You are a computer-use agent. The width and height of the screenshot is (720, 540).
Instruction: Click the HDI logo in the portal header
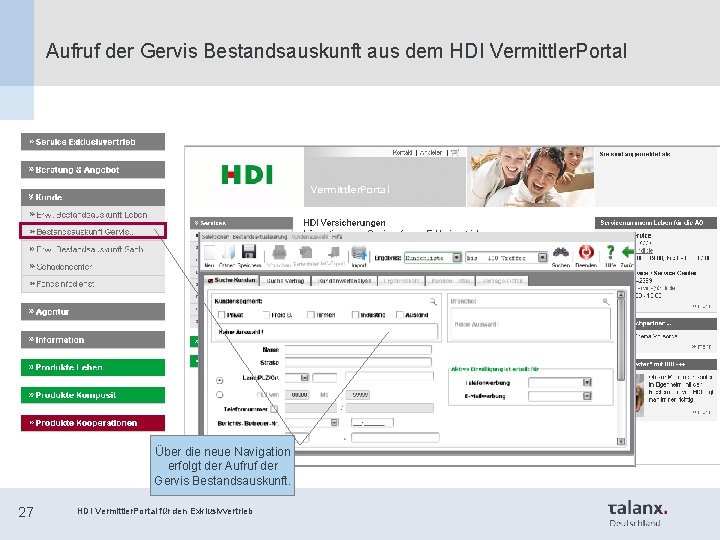point(247,174)
